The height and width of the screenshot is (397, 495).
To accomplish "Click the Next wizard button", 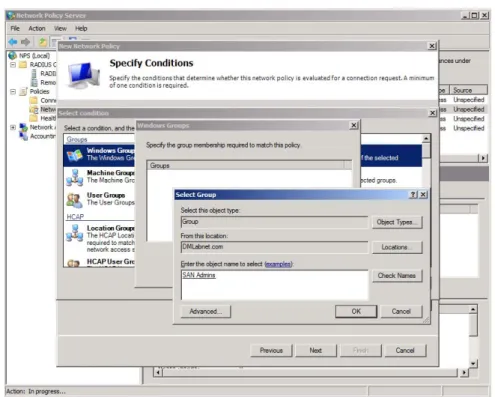I will tap(315, 350).
